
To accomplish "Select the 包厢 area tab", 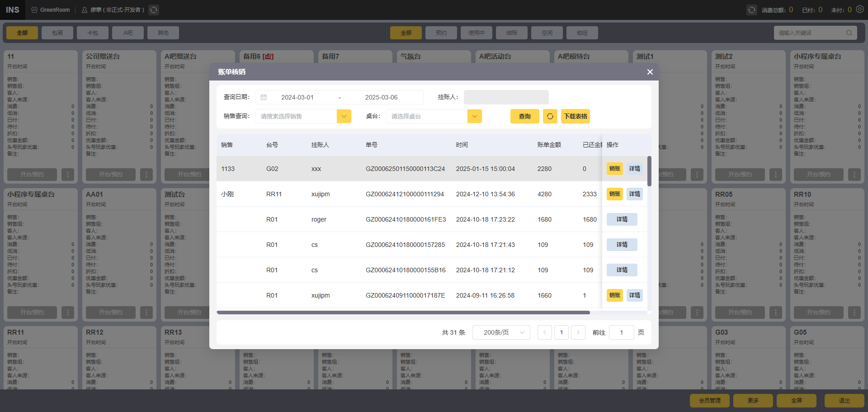I will tap(57, 33).
